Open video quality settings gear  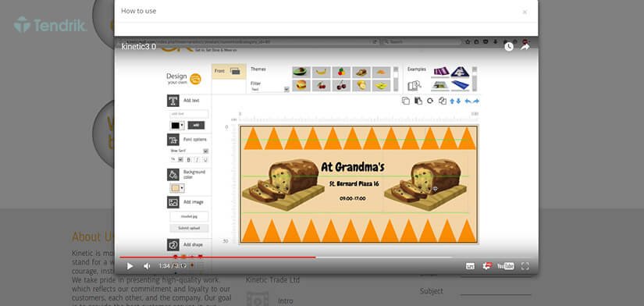tap(487, 265)
